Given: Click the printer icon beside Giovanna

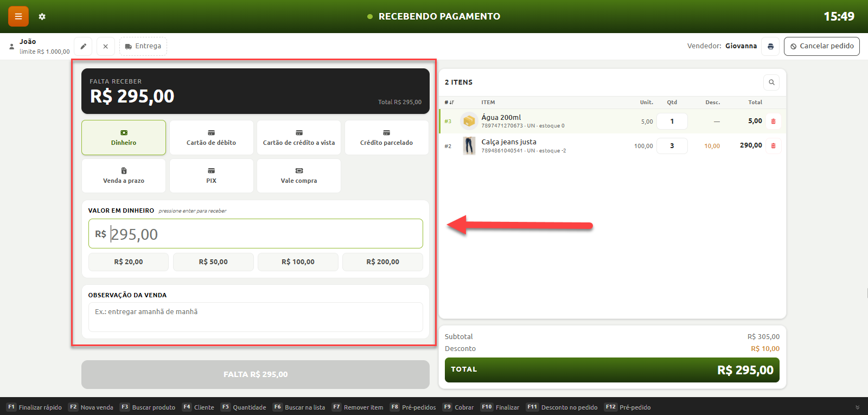Looking at the screenshot, I should coord(770,46).
